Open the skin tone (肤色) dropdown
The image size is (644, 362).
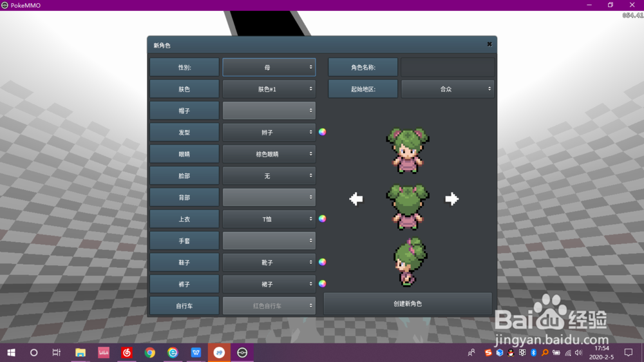coord(269,89)
